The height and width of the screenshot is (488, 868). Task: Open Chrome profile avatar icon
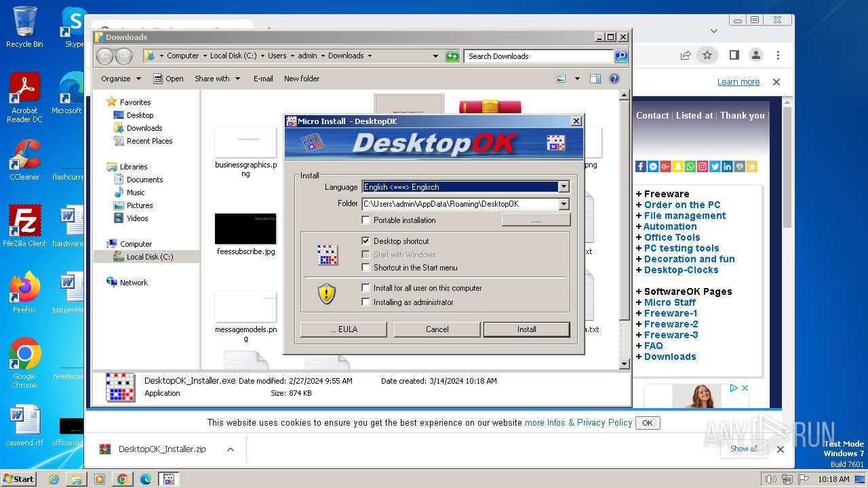point(755,56)
